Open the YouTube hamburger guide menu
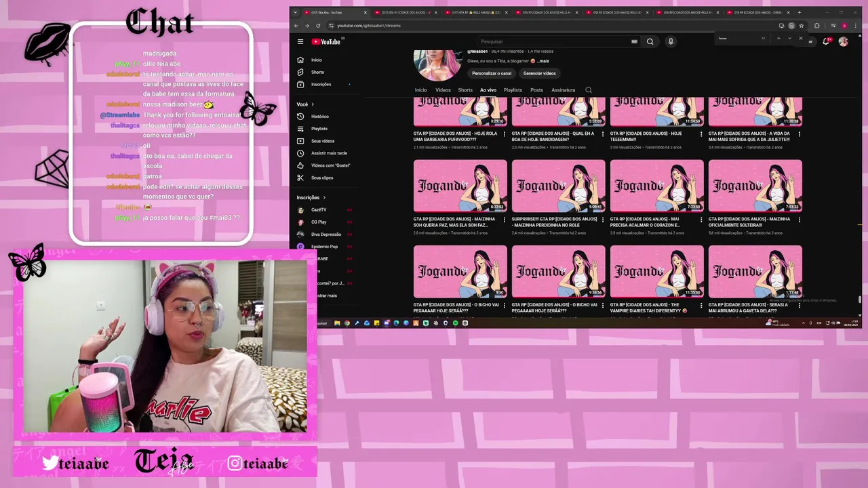 pos(300,41)
